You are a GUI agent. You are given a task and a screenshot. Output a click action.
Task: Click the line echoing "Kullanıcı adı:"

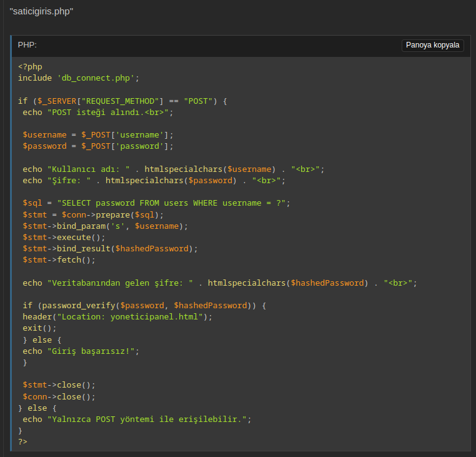173,169
